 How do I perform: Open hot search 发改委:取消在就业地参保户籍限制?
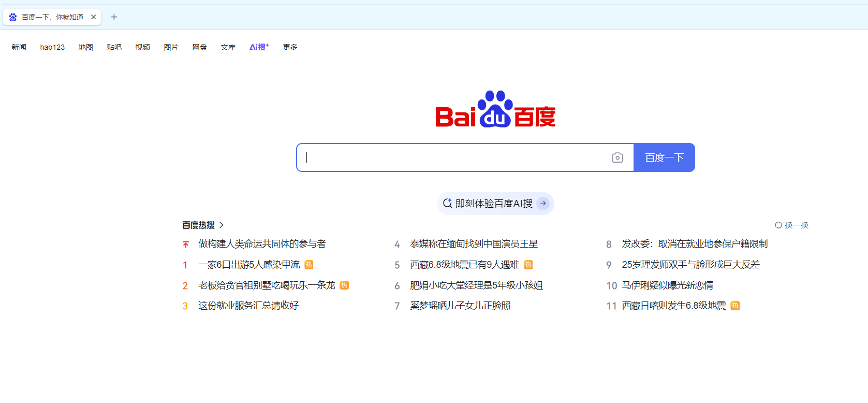pyautogui.click(x=695, y=244)
